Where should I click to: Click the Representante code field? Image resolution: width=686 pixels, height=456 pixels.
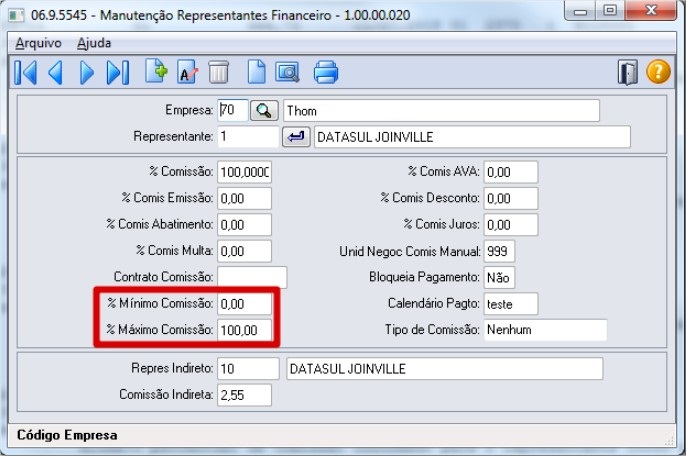(x=248, y=137)
